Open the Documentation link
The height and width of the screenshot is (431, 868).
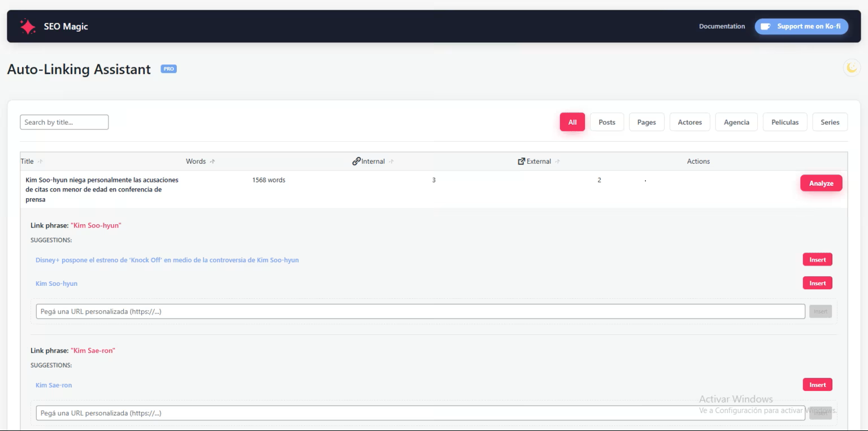pyautogui.click(x=722, y=26)
